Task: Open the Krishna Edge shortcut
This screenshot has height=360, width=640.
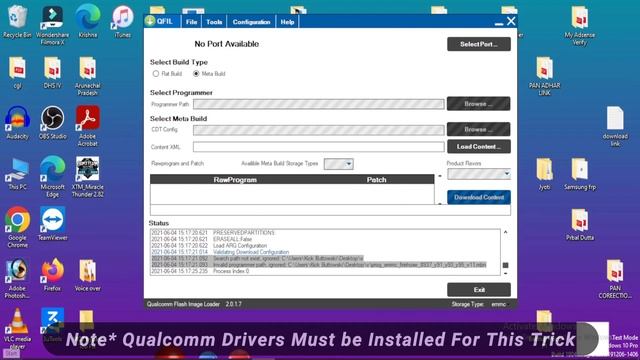Action: [88, 22]
